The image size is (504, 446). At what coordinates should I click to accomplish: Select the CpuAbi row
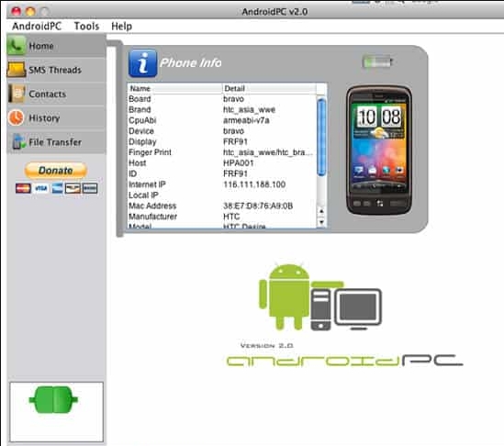(222, 120)
